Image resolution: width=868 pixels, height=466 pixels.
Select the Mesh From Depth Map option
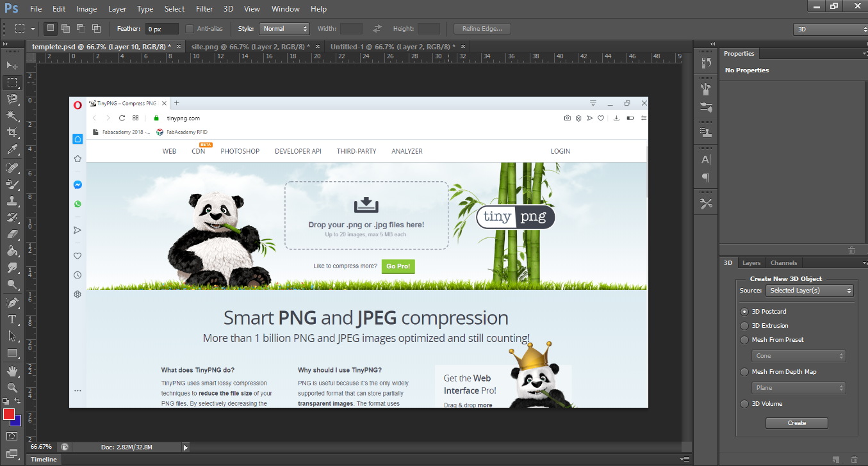click(x=744, y=372)
